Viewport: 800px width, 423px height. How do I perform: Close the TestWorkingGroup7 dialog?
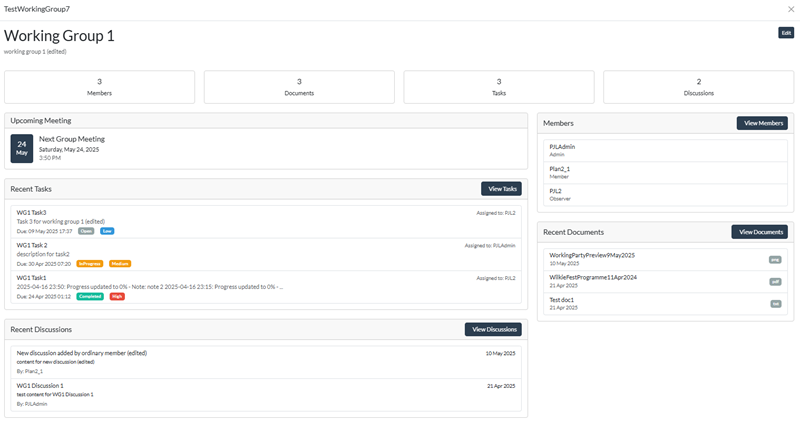pos(791,9)
